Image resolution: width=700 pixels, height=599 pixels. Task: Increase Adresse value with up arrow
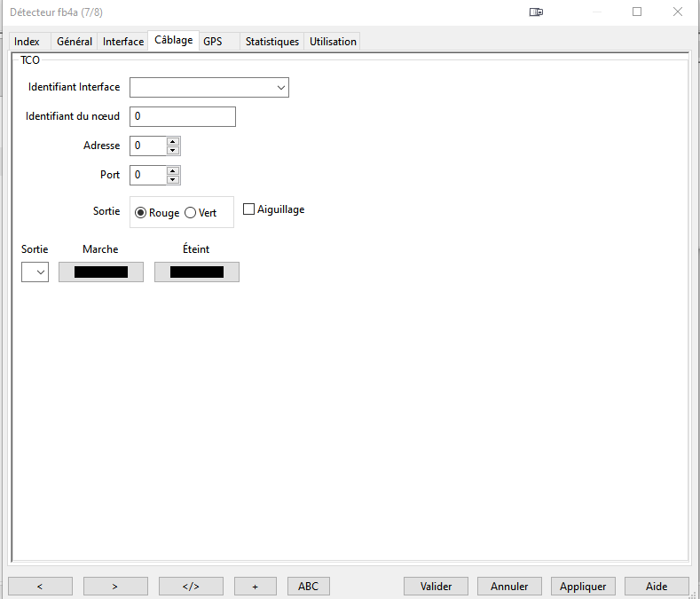coord(173,141)
